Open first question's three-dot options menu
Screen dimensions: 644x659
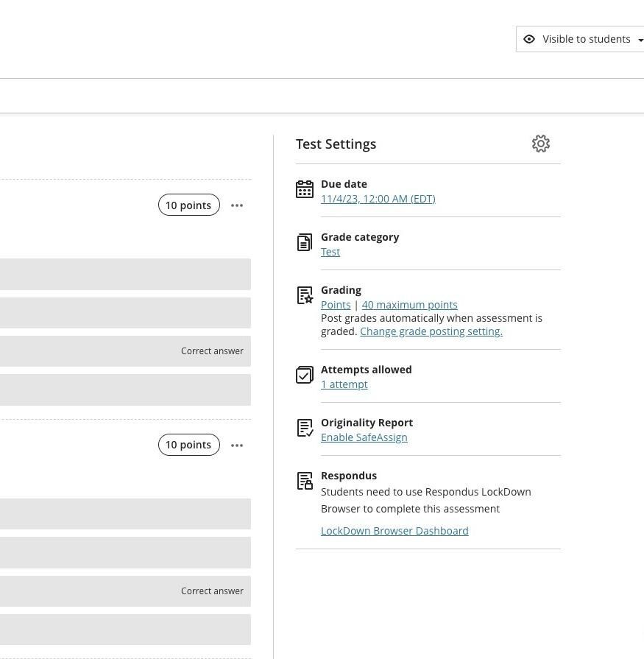click(x=237, y=205)
